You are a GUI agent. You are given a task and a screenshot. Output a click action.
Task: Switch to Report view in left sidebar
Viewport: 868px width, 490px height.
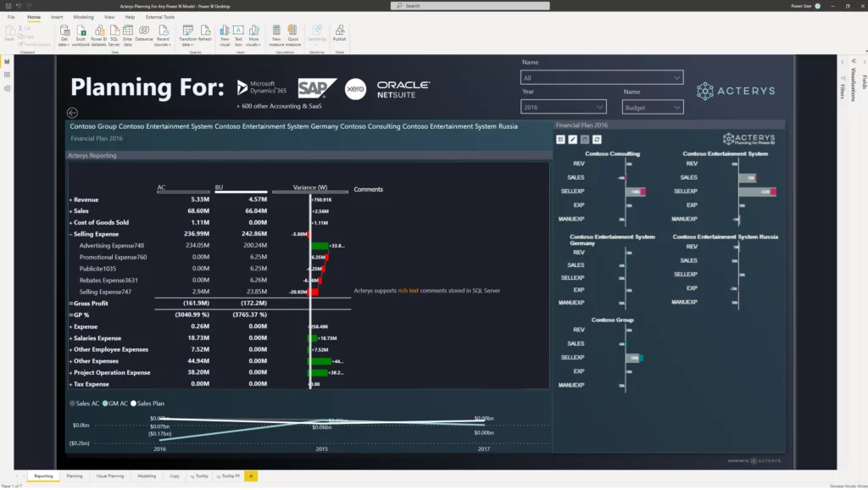(7, 61)
